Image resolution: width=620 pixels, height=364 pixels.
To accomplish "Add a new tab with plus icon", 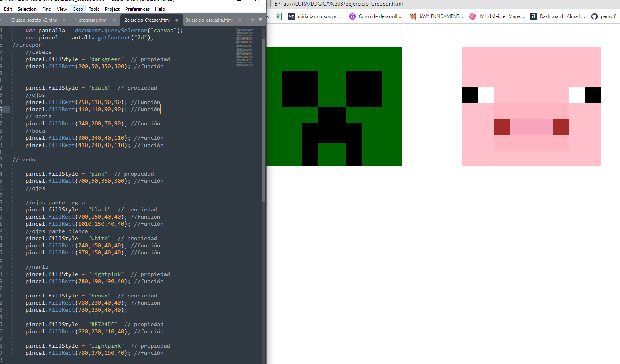I will 252,19.
